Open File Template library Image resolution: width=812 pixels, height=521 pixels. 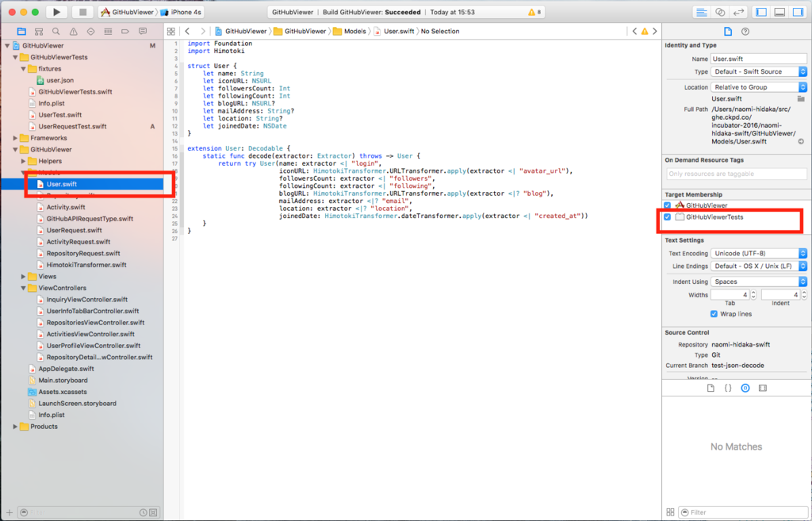[x=710, y=388]
